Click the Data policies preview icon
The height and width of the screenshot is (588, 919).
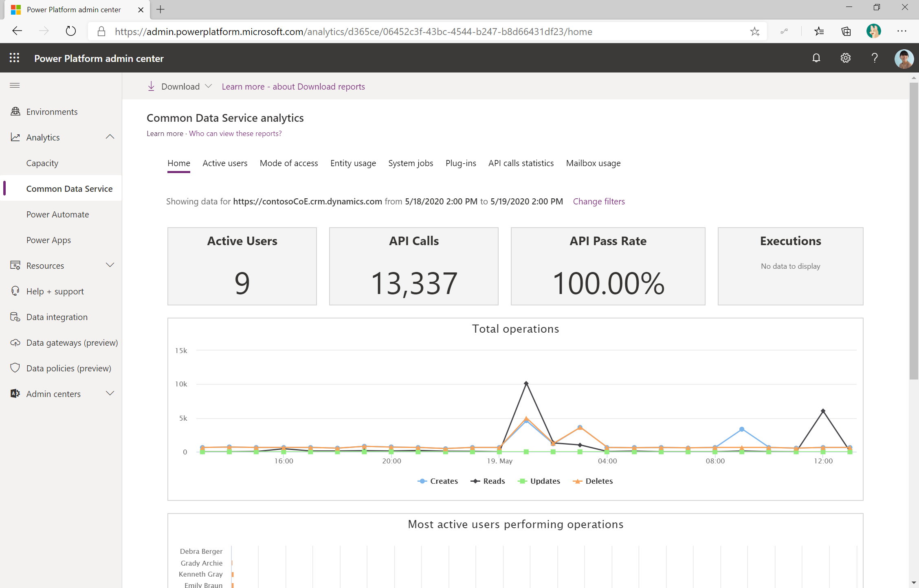15,368
